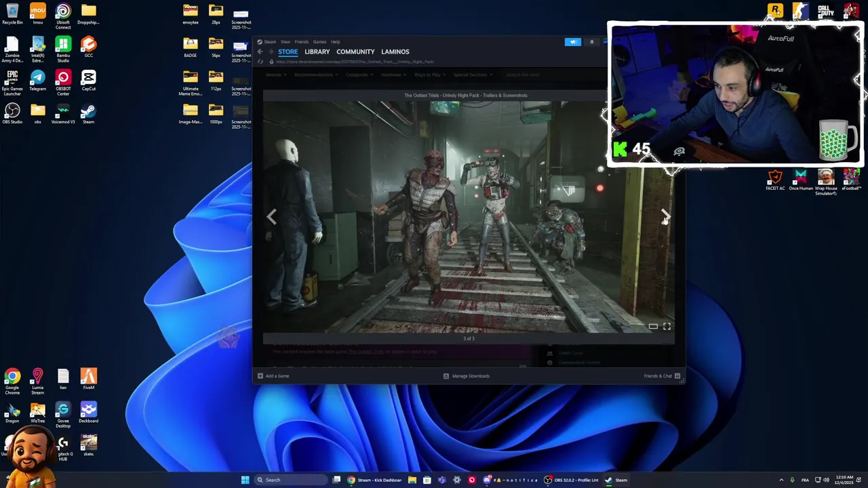Open the Windows Start menu
868x488 pixels.
point(245,480)
